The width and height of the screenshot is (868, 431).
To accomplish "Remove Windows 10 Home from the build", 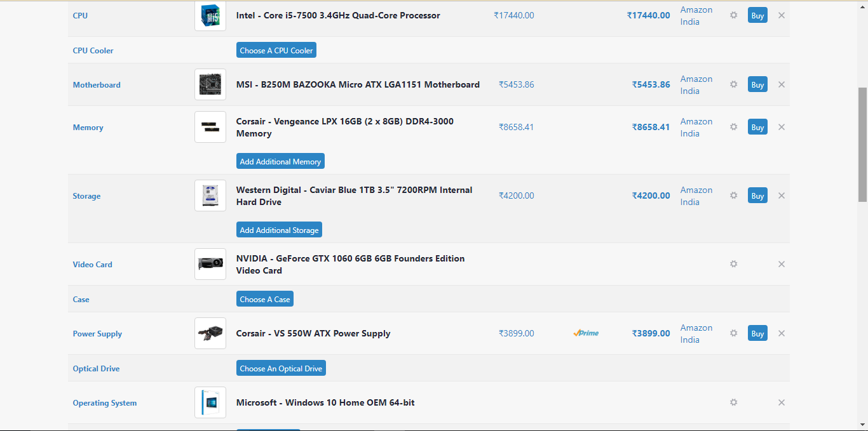I will [782, 402].
